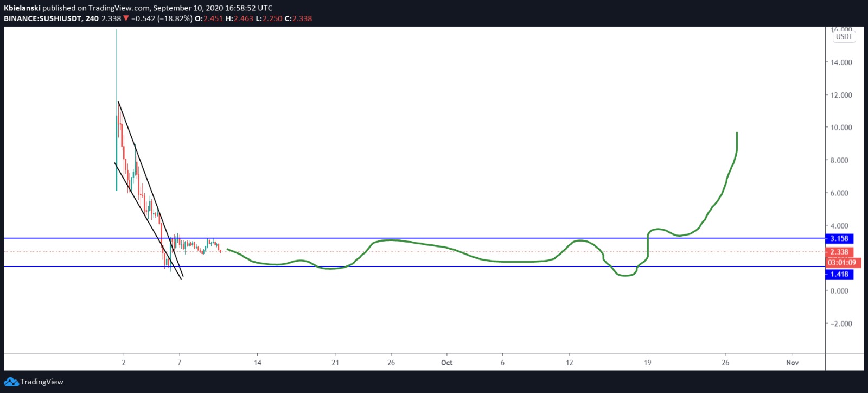Click the 0.000 price axis tick

tap(839, 291)
